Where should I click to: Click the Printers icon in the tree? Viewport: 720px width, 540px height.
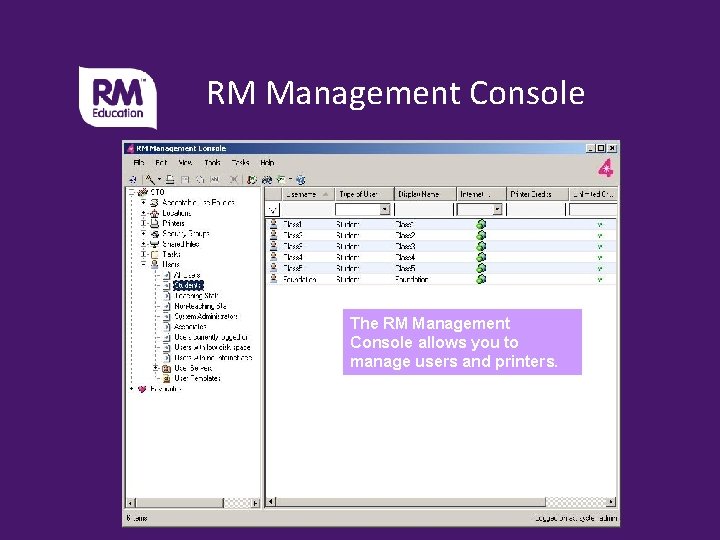(x=155, y=224)
